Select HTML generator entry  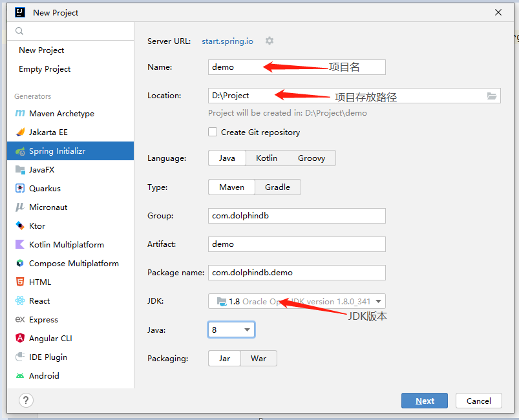[70, 282]
